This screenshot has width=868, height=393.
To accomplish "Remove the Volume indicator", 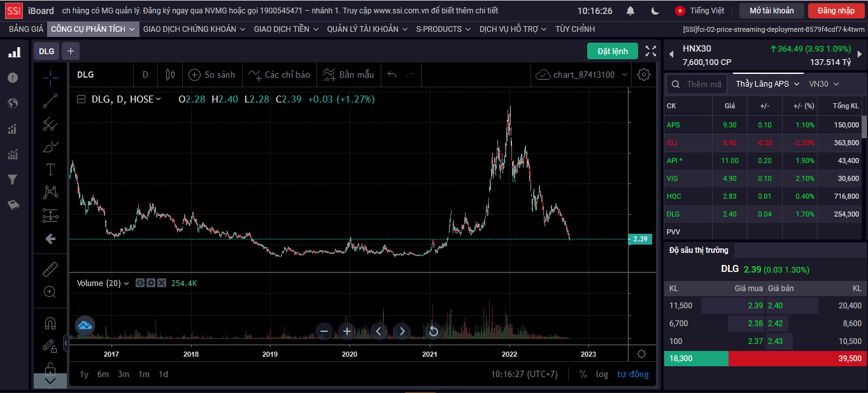I will click(162, 283).
